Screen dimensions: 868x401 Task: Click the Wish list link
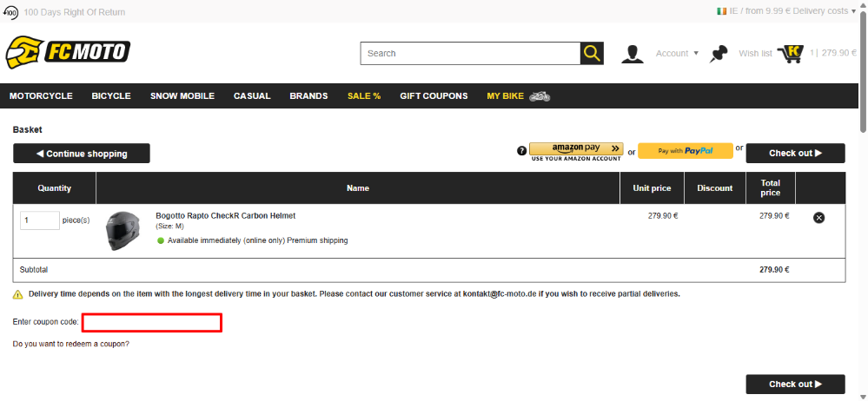[x=755, y=54]
